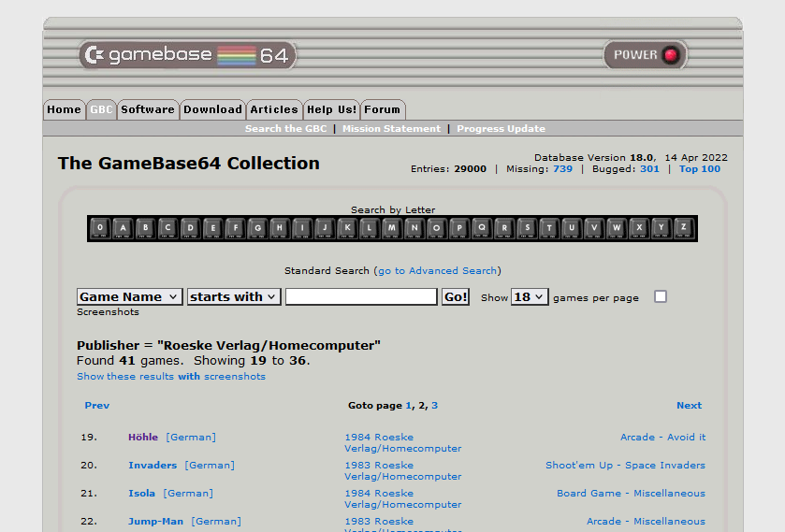Click the gamebase 64 logo
This screenshot has height=532, width=785.
click(187, 55)
